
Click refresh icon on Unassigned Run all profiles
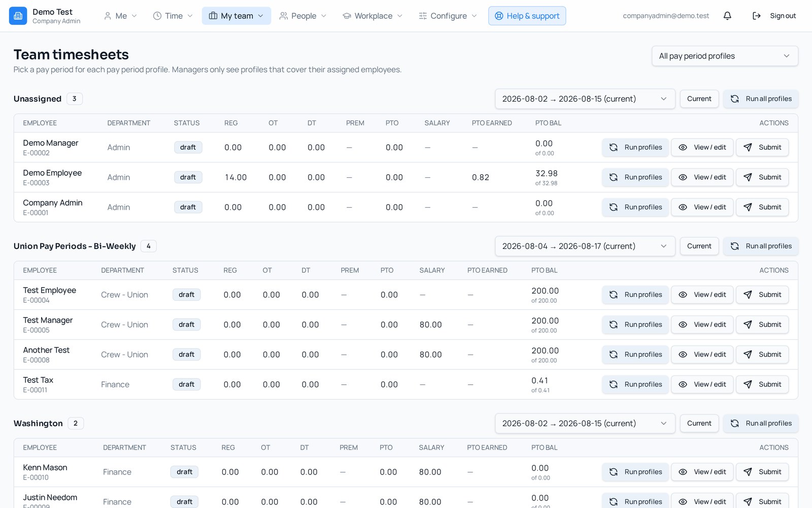[x=734, y=99]
